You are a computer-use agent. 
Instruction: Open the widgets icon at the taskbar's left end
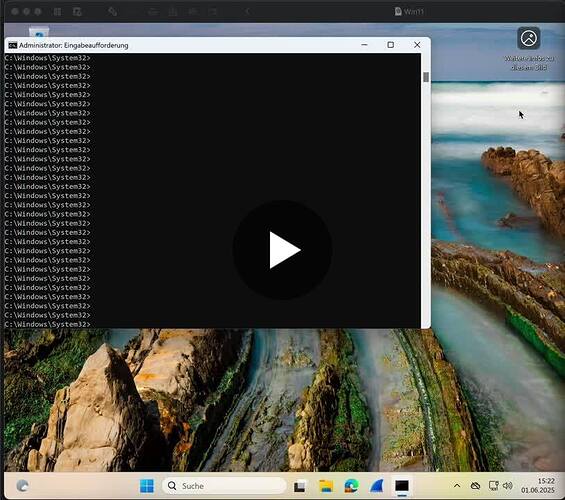click(x=22, y=486)
